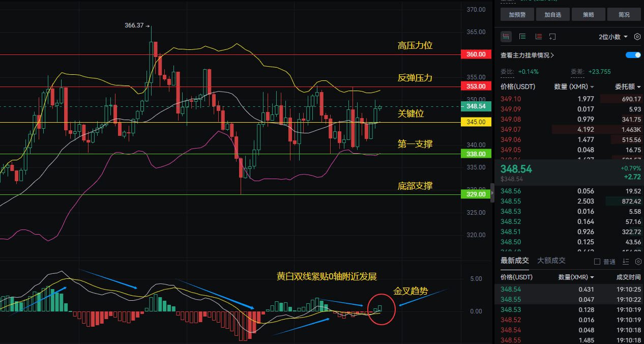Select the 最新成交 tab
This screenshot has width=644, height=344.
514,261
